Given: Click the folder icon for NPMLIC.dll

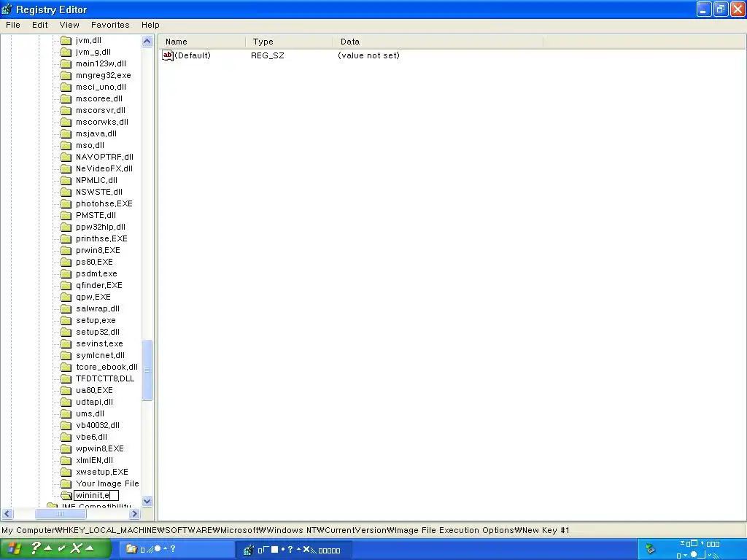Looking at the screenshot, I should 66,181.
